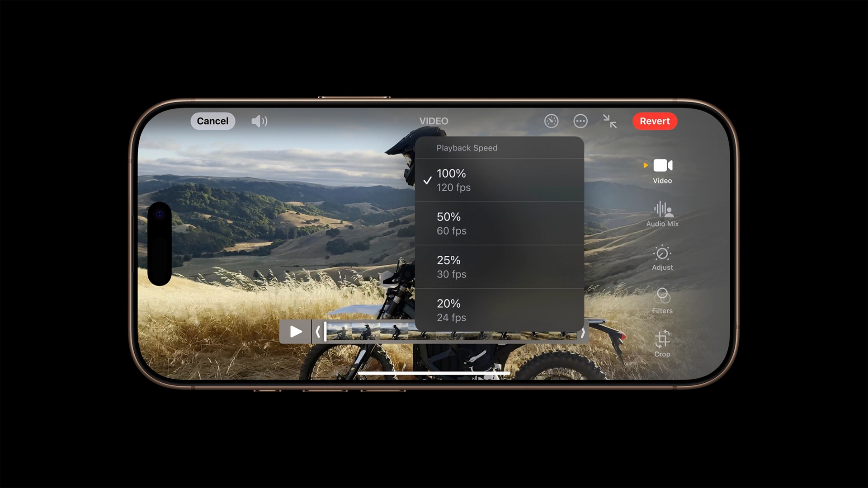Select 50% playback speed at 60 fps
This screenshot has width=868, height=488.
tap(500, 223)
